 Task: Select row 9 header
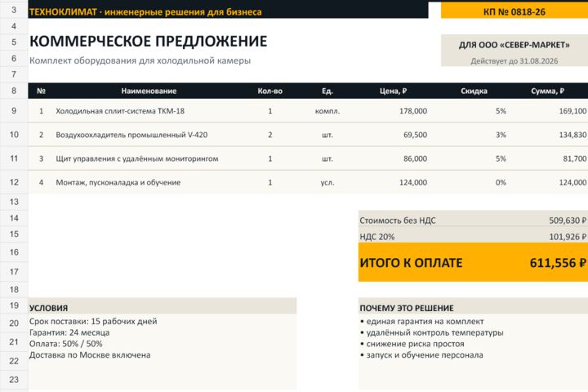coord(14,111)
